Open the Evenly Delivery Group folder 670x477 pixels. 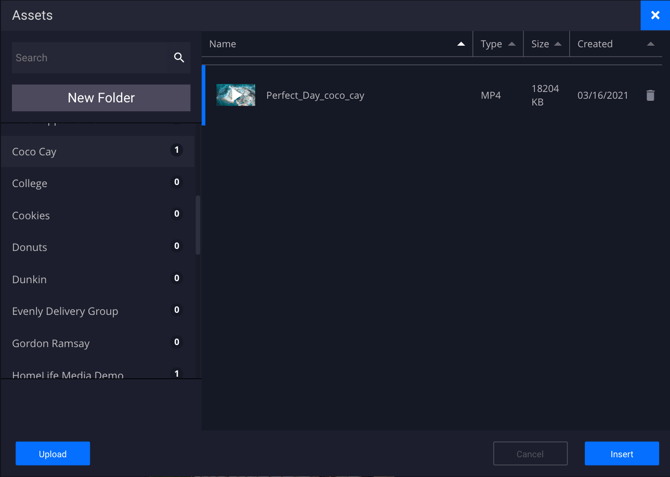click(x=97, y=311)
